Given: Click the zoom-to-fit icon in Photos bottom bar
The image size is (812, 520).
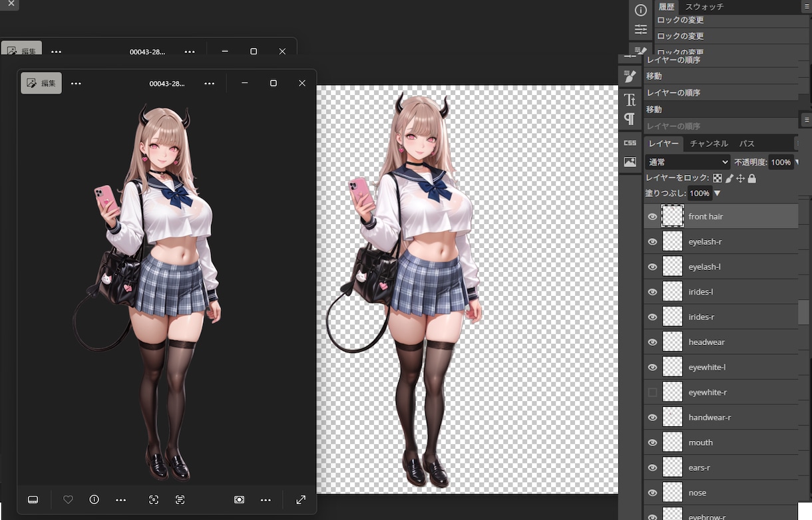Looking at the screenshot, I should (x=240, y=499).
